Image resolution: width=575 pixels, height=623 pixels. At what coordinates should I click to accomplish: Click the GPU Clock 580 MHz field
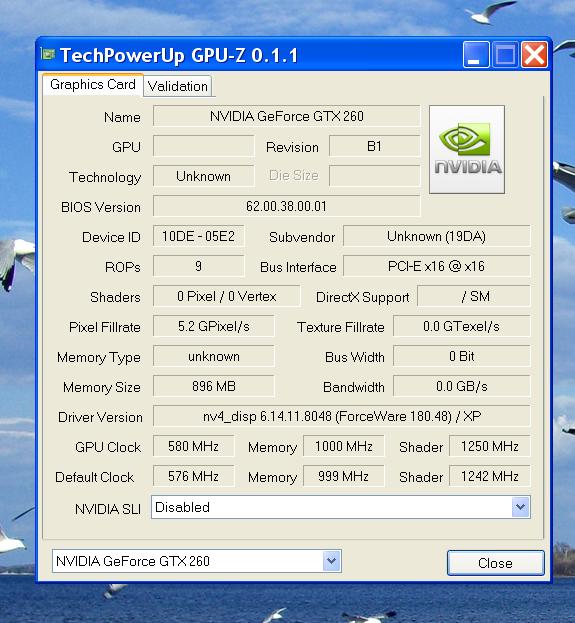tap(194, 446)
